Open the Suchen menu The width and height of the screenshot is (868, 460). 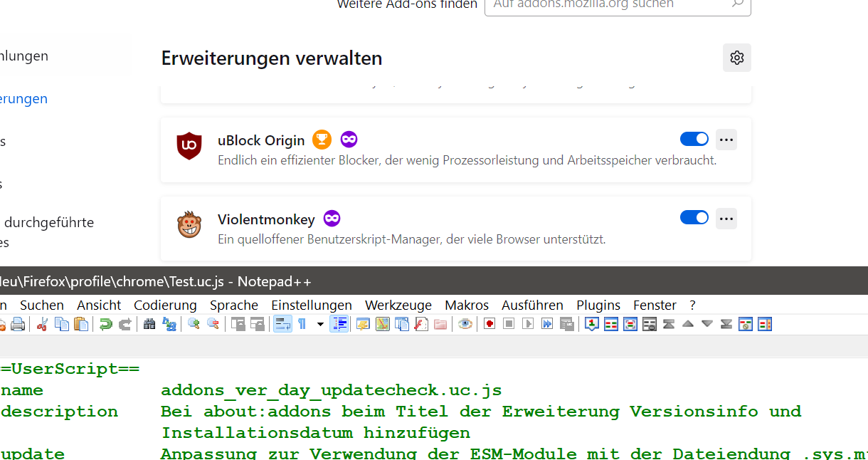[42, 305]
